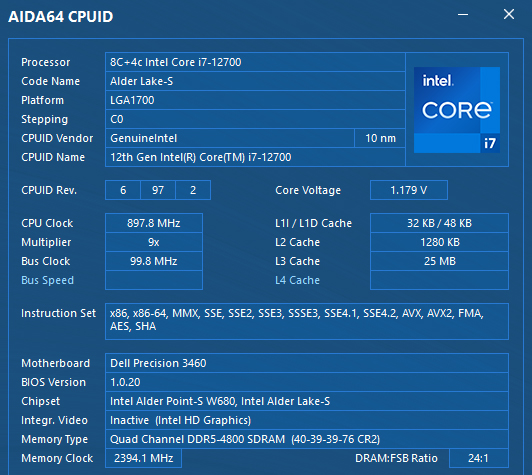Click the Memory Type label
This screenshot has width=532, height=475.
(x=54, y=439)
